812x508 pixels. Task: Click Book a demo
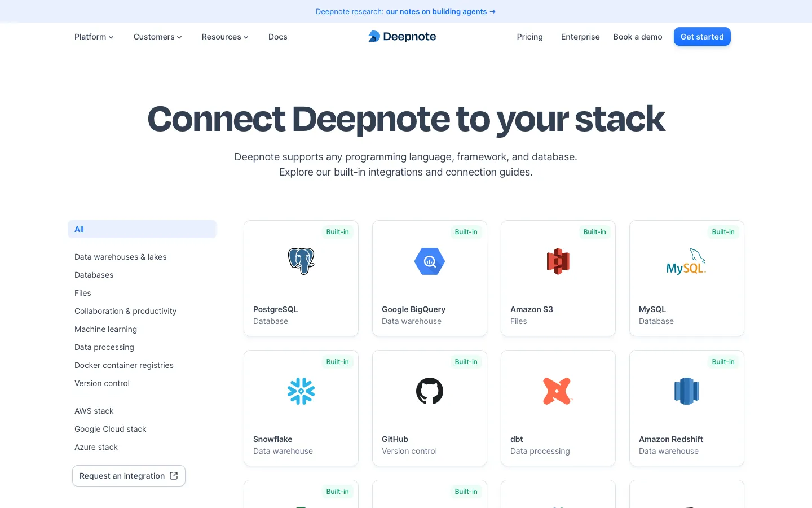click(x=638, y=37)
